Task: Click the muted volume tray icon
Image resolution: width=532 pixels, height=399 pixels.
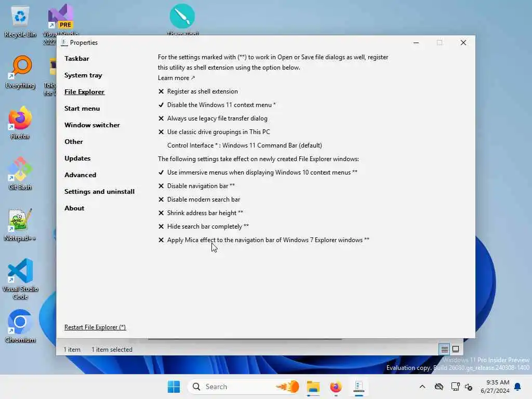Action: pyautogui.click(x=469, y=387)
